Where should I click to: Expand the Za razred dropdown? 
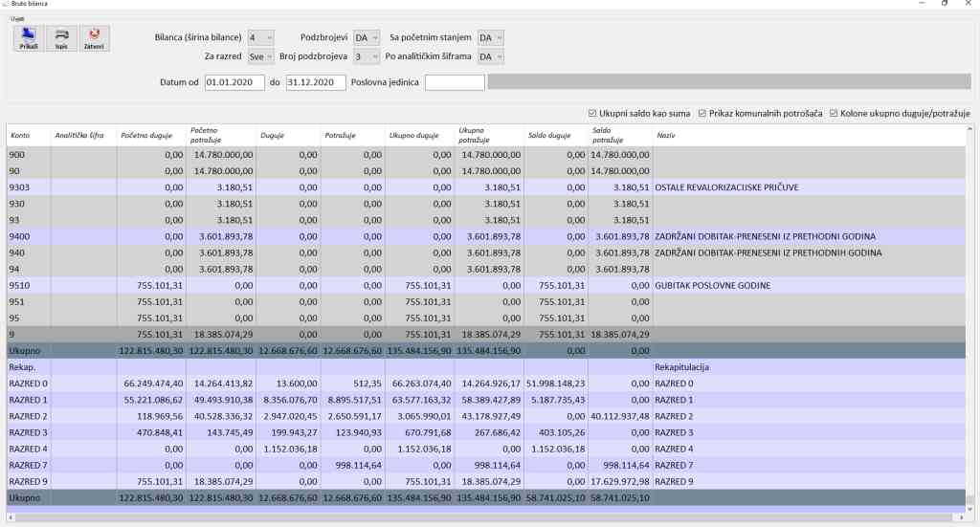click(x=260, y=56)
